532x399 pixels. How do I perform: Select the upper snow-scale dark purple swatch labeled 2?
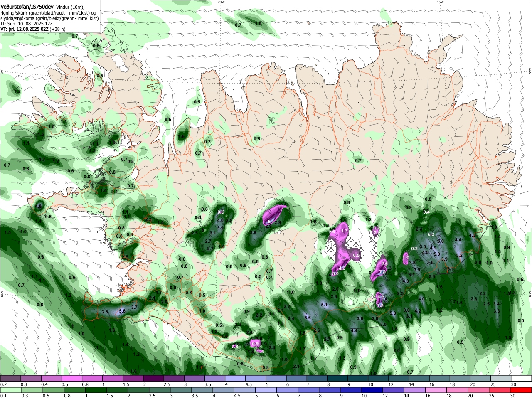(153, 378)
